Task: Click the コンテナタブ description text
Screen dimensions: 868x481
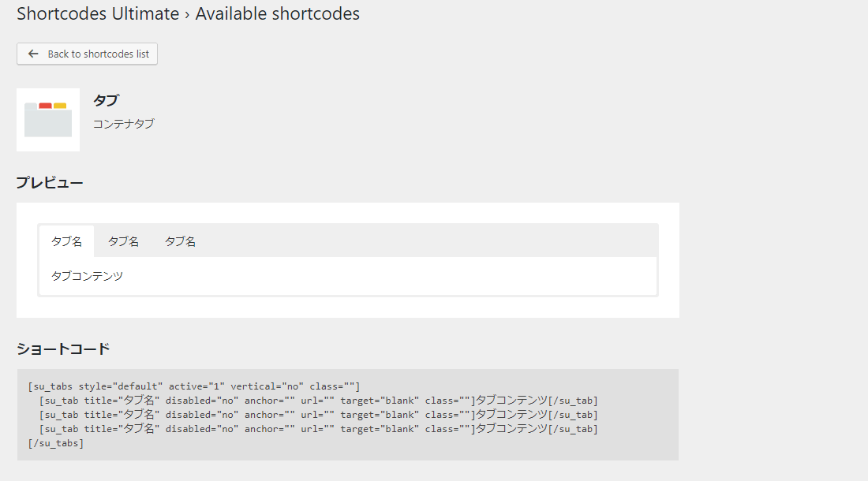Action: [x=123, y=124]
